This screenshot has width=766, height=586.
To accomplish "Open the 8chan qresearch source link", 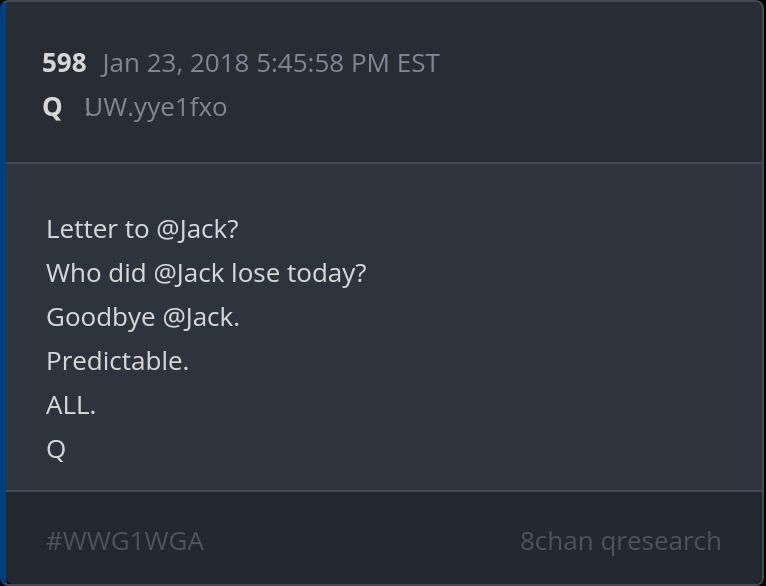I will click(620, 542).
